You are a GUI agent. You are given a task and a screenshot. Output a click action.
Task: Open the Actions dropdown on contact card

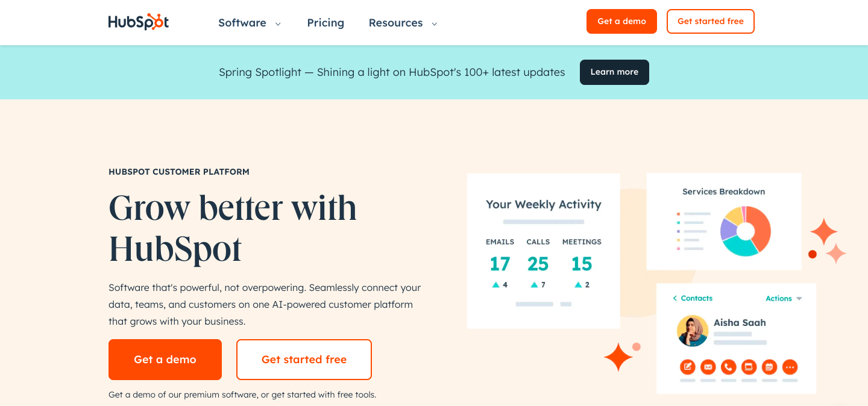(784, 298)
